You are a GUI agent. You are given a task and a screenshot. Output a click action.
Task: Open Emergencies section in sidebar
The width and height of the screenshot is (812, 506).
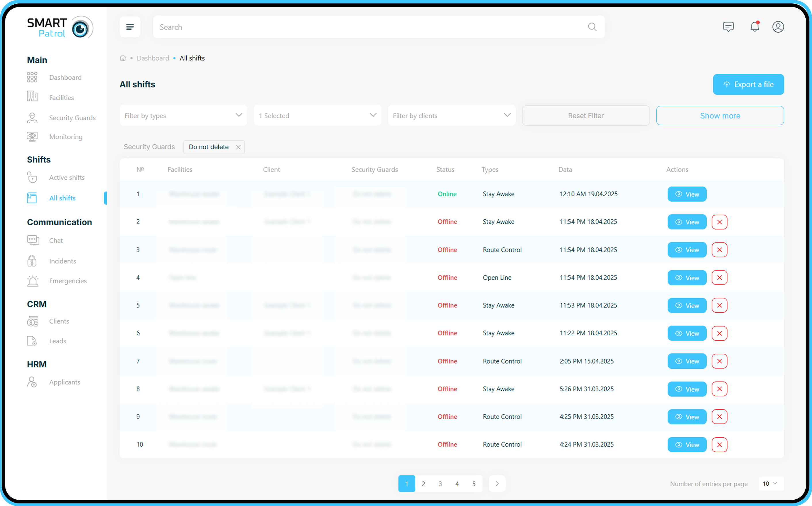point(68,281)
